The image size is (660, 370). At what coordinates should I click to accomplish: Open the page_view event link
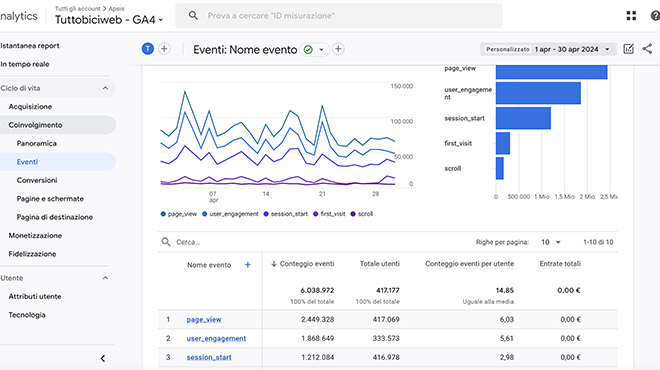[x=204, y=319]
